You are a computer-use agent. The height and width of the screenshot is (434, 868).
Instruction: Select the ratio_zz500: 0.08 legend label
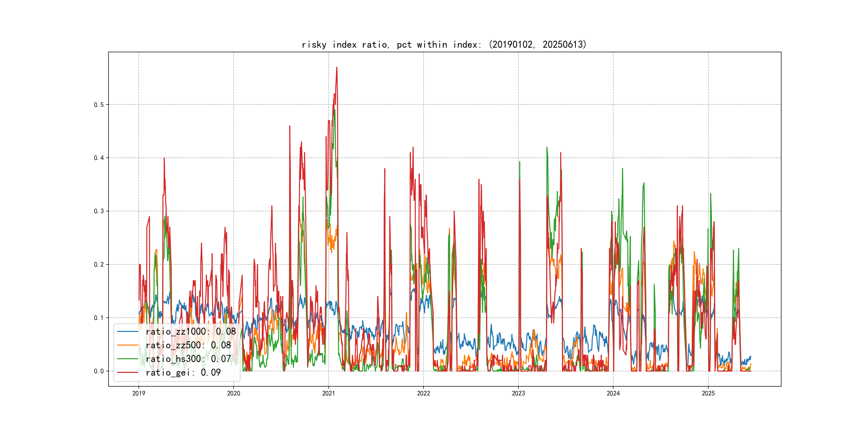[188, 345]
